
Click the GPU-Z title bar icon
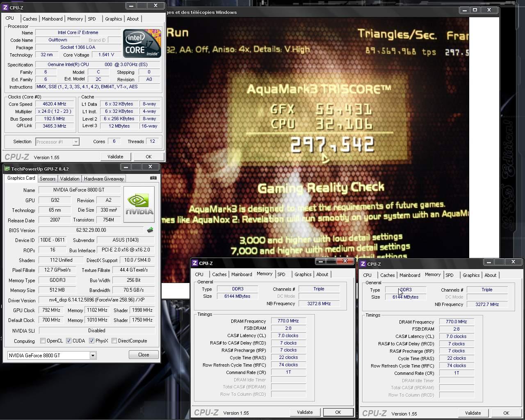(7, 169)
